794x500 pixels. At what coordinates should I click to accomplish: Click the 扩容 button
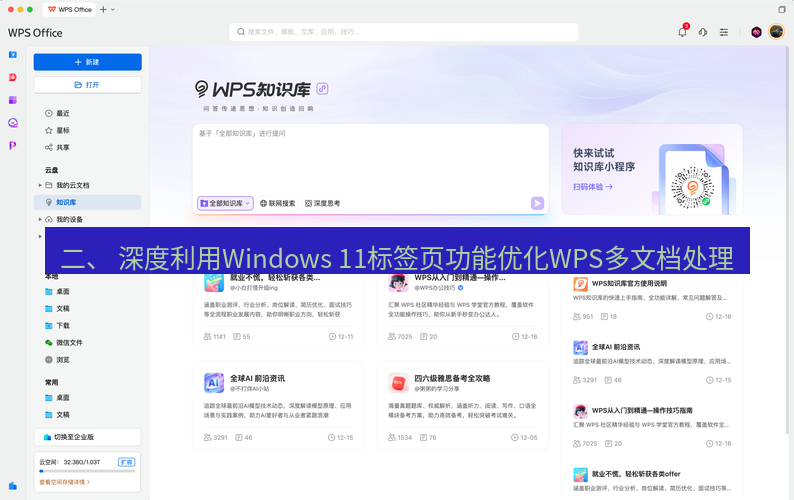click(126, 462)
